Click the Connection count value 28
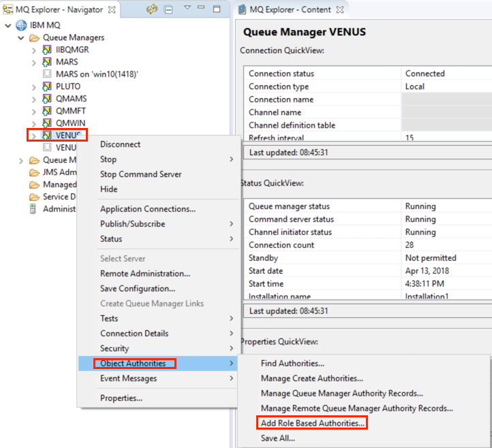 point(409,245)
